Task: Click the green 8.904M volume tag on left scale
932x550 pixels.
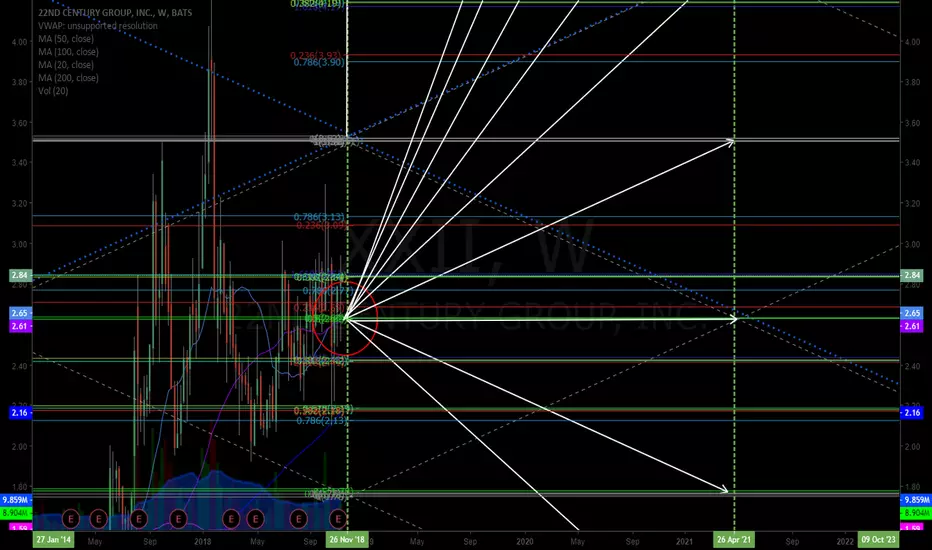Action: (x=17, y=513)
